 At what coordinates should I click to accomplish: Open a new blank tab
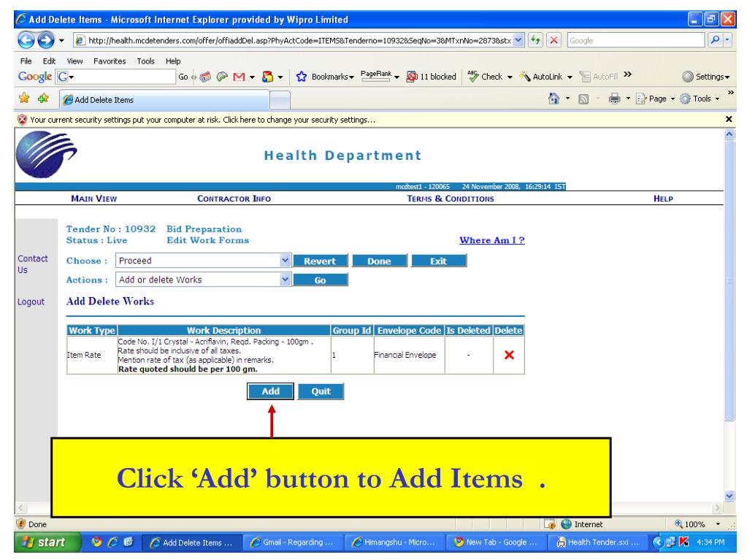(280, 101)
